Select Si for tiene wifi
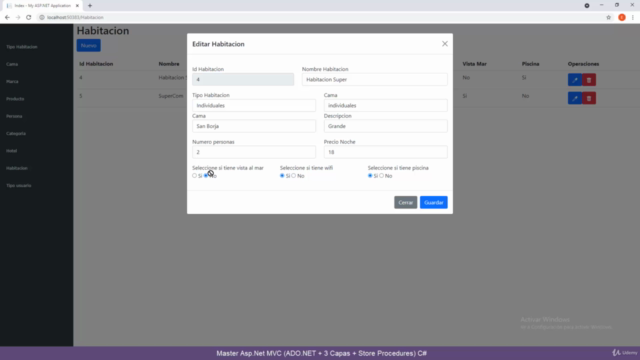Viewport: 640px width, 360px height. pos(282,176)
